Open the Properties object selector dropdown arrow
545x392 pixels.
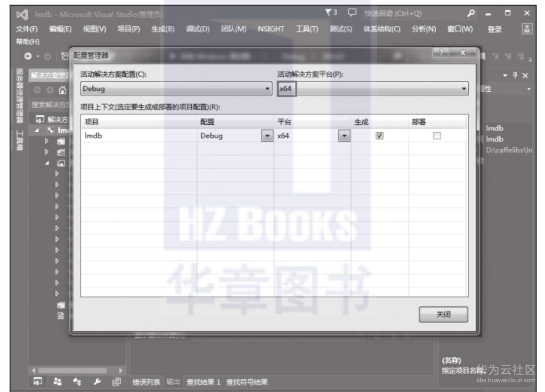tap(529, 89)
